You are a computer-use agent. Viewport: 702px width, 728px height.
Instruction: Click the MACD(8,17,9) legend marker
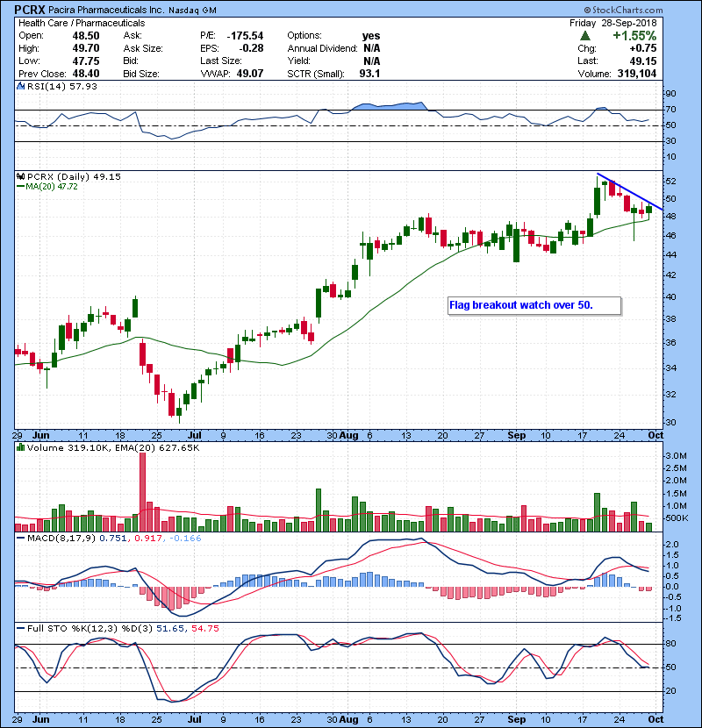coord(20,538)
